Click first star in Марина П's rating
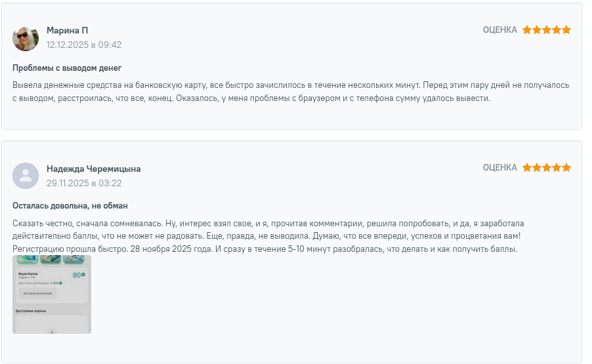 527,30
